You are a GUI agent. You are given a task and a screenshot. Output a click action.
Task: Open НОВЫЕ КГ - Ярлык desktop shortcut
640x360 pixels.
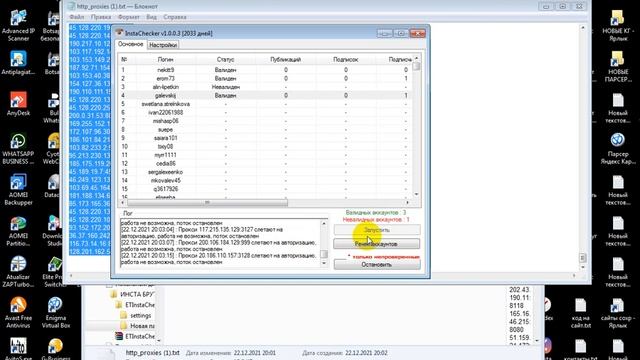pyautogui.click(x=618, y=26)
